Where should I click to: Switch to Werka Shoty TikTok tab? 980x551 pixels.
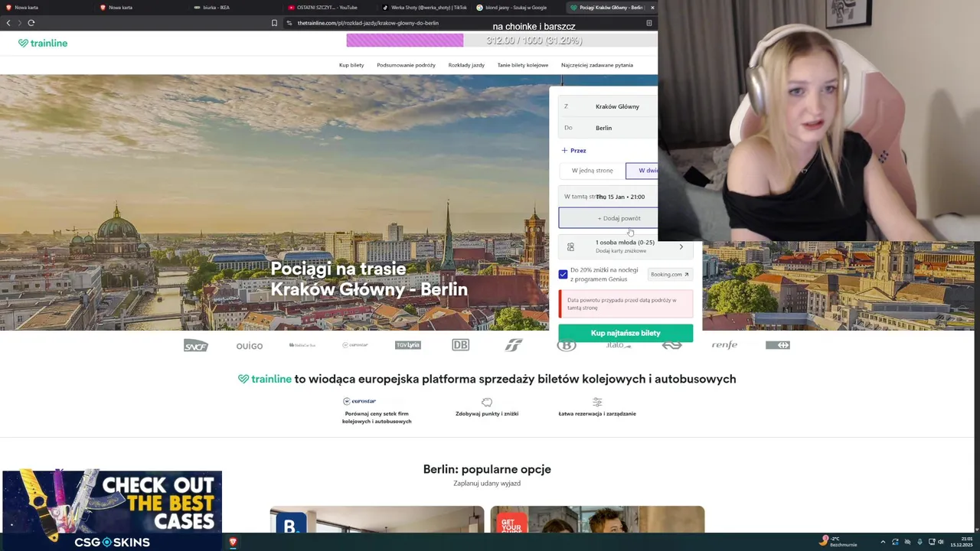click(424, 8)
